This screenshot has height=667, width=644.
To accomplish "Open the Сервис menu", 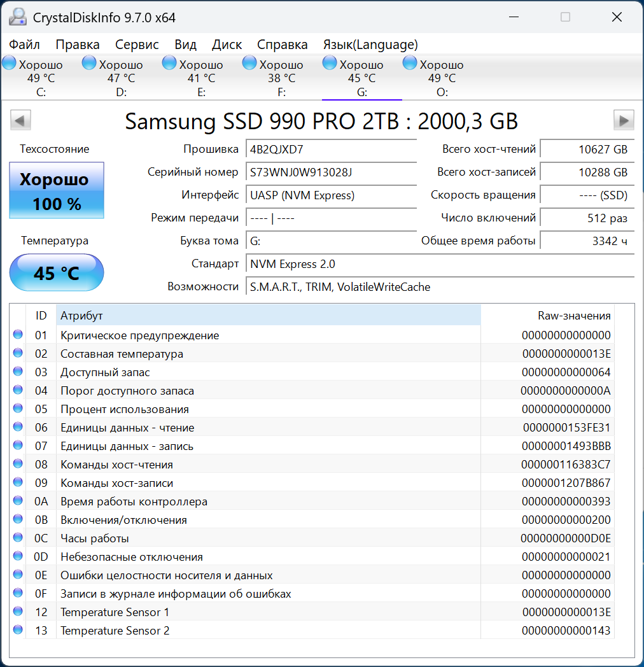I will click(x=136, y=45).
